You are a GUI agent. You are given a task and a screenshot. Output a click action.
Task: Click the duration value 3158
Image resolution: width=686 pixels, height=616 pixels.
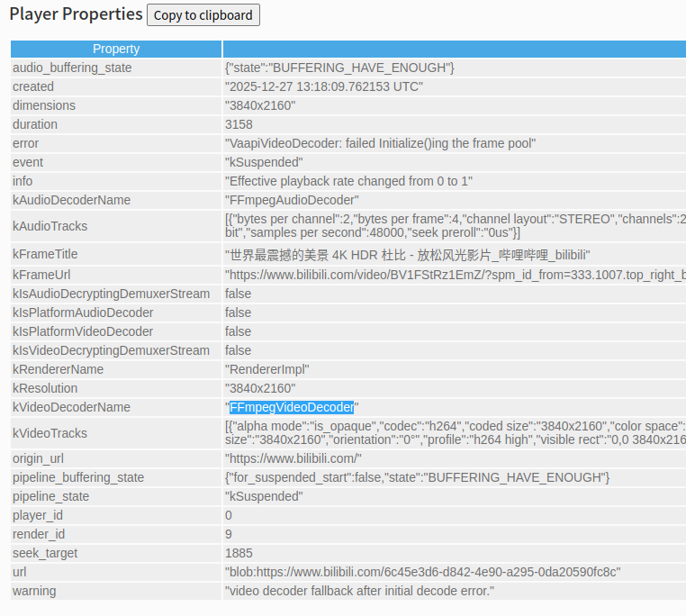click(x=239, y=124)
